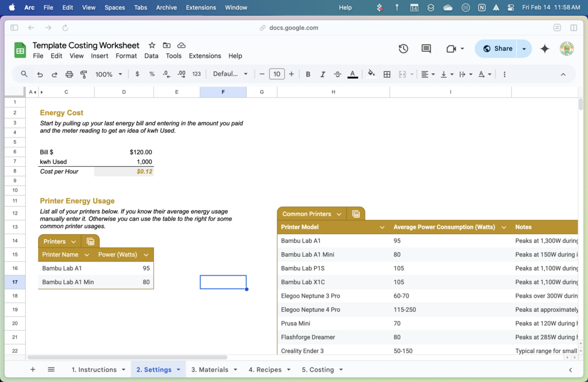Click the move to folder icon
This screenshot has width=588, height=382.
[x=167, y=46]
